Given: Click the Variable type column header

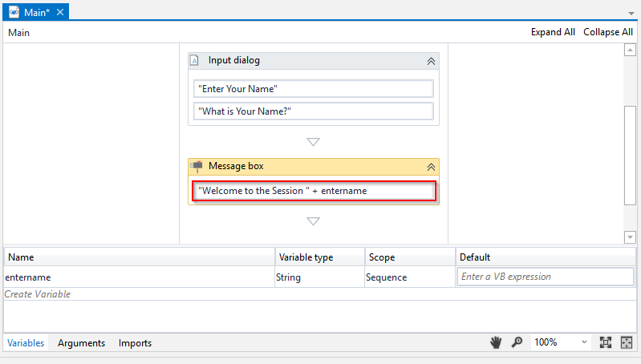Looking at the screenshot, I should (x=319, y=257).
